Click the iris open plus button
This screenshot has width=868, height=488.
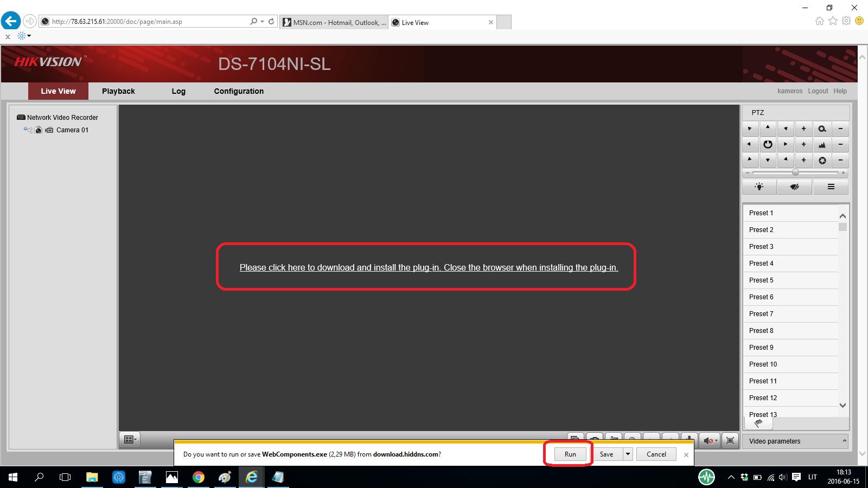(x=803, y=160)
